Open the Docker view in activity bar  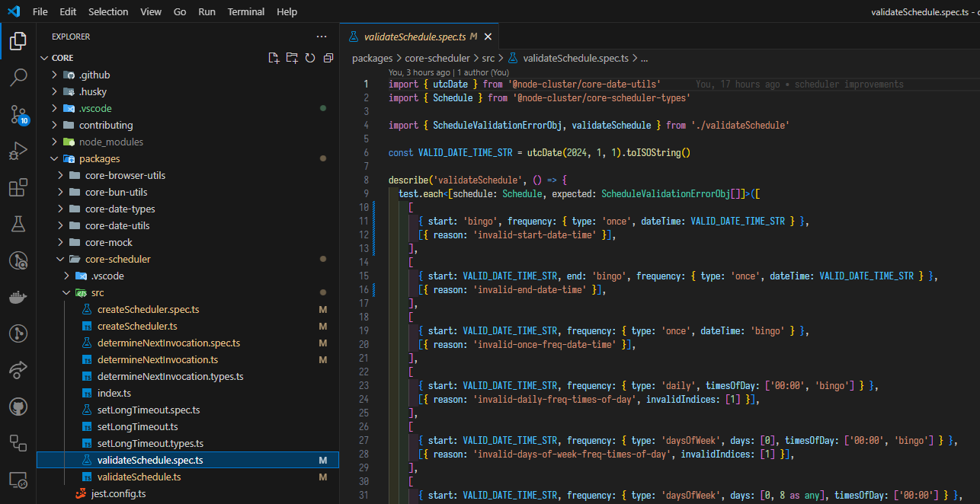point(18,297)
